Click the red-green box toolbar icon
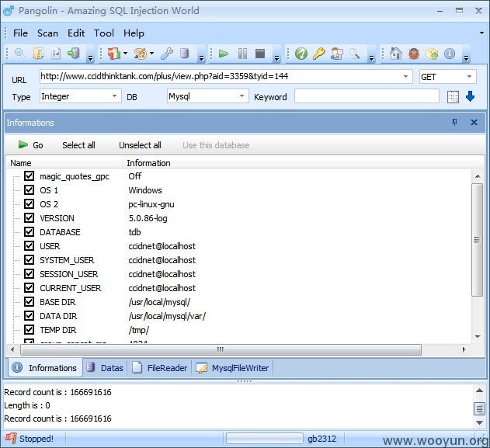The image size is (490, 448). point(113,54)
